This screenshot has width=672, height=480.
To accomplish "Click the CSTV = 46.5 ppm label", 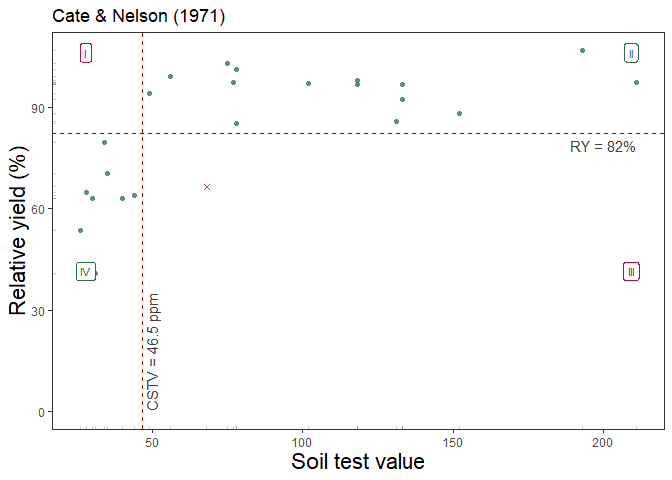I will pos(153,352).
